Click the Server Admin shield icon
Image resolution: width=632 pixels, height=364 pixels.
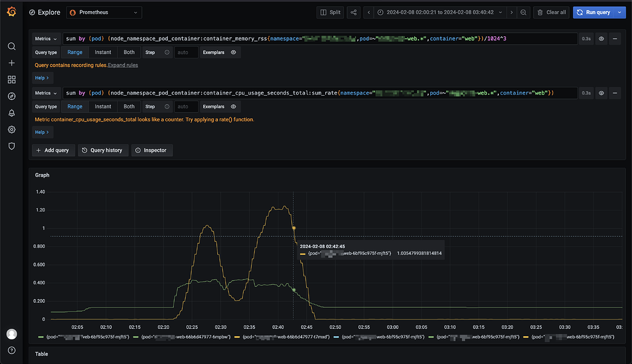(x=11, y=146)
